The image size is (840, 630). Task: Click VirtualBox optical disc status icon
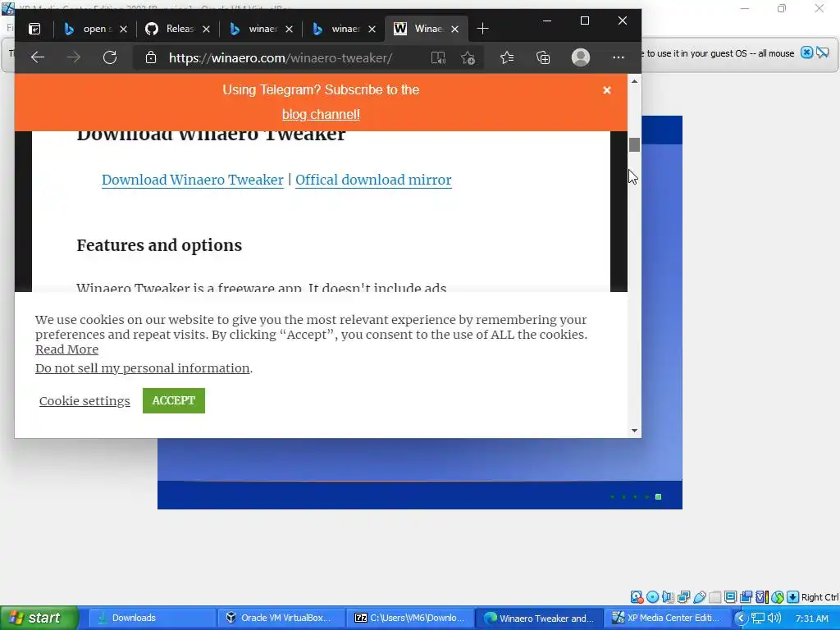tap(652, 597)
